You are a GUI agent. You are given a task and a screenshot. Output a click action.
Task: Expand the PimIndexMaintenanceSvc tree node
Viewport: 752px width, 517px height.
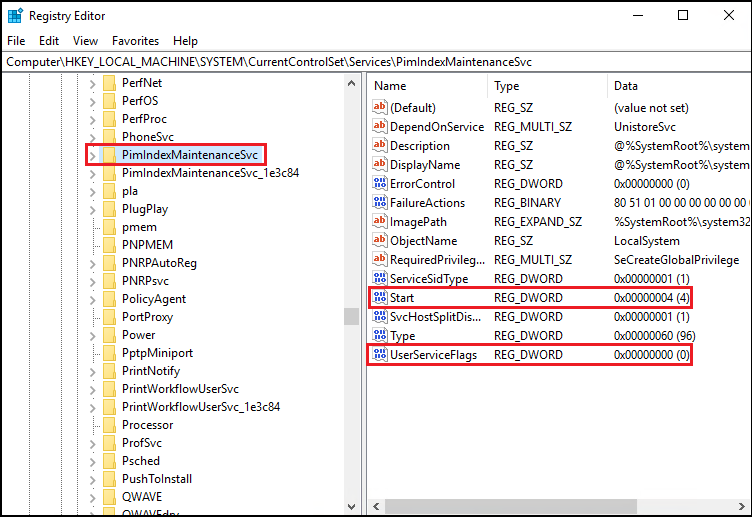[93, 155]
